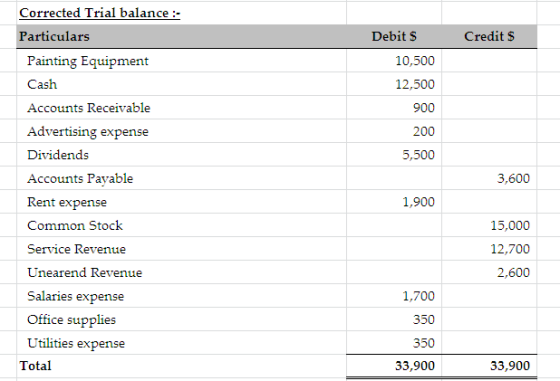Select the 33,900 credit total
Screen dimensions: 560x381
coord(510,366)
